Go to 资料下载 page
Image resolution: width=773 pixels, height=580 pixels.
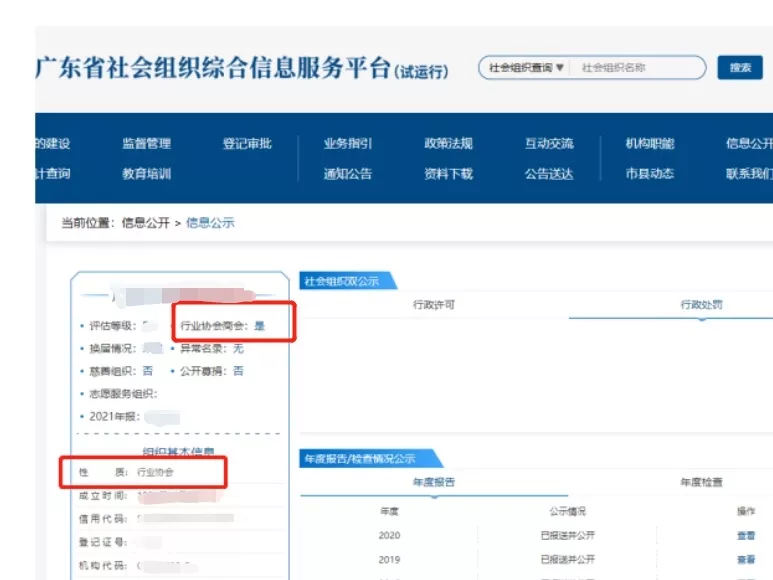coord(448,174)
